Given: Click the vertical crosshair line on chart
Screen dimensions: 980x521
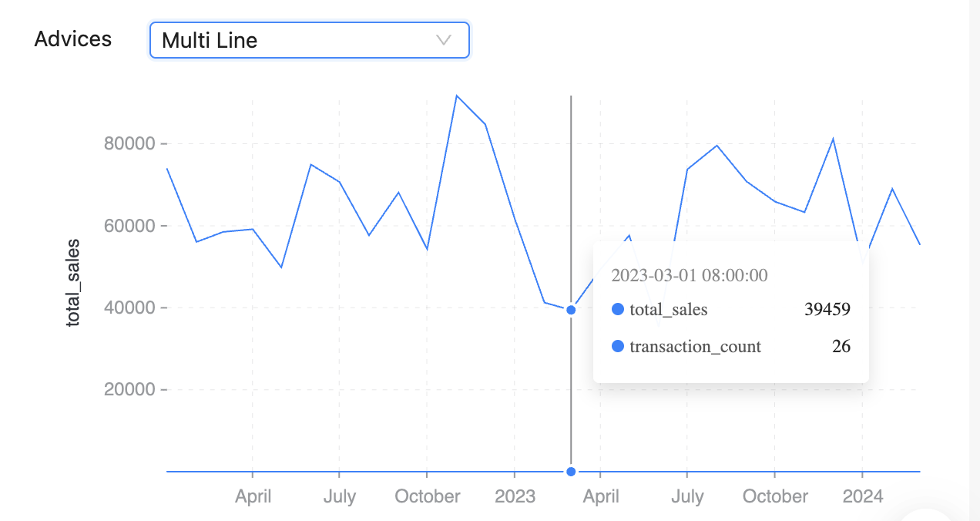Looking at the screenshot, I should click(x=571, y=193).
